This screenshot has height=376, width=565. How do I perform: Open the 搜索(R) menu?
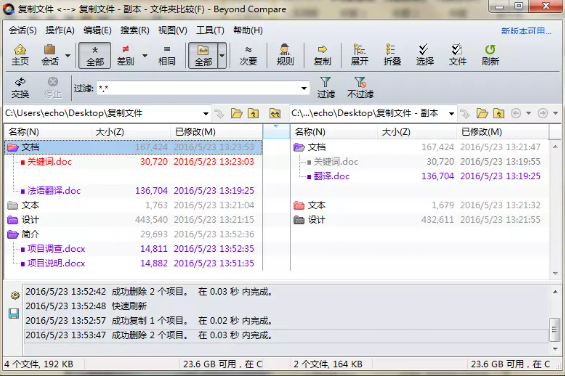click(x=135, y=30)
